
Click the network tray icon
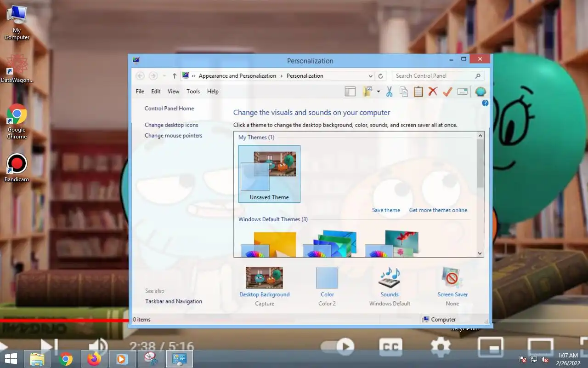(534, 359)
